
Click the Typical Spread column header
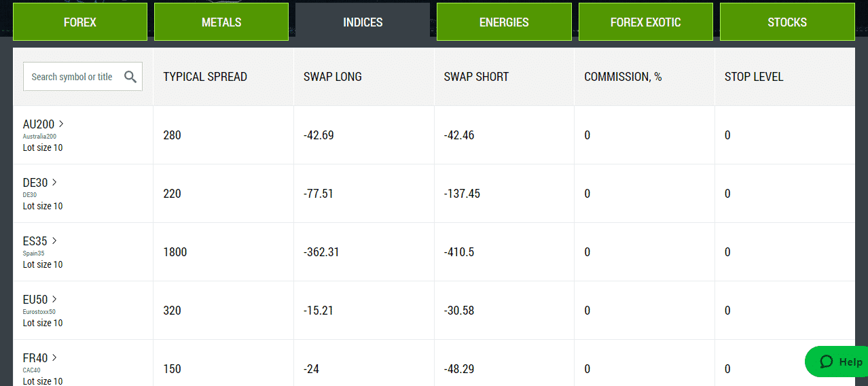pos(205,77)
